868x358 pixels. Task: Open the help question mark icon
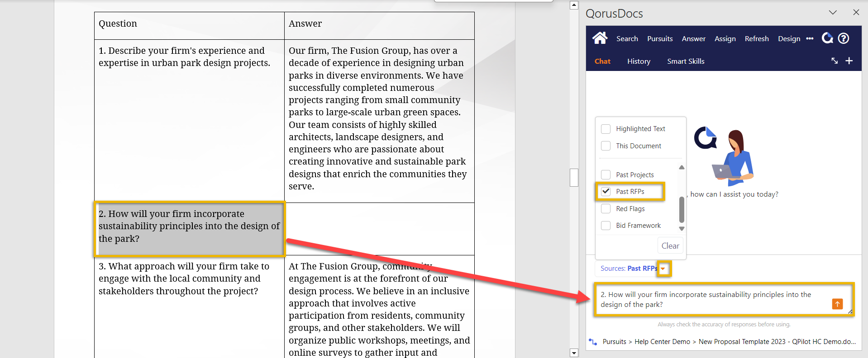[x=844, y=38]
